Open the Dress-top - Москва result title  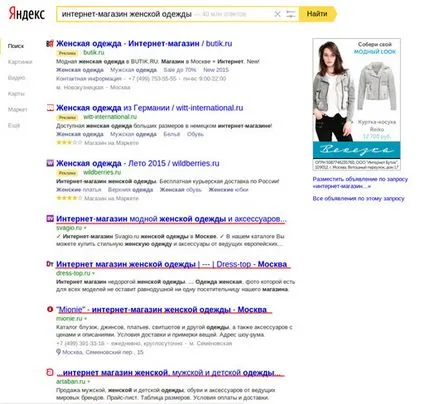click(172, 264)
